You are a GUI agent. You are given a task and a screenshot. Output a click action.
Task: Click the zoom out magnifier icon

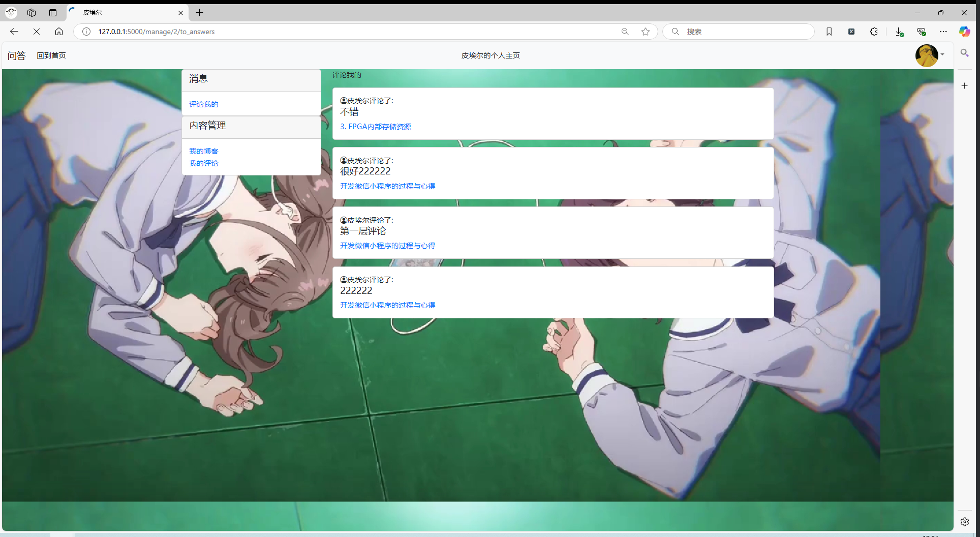[x=625, y=32]
